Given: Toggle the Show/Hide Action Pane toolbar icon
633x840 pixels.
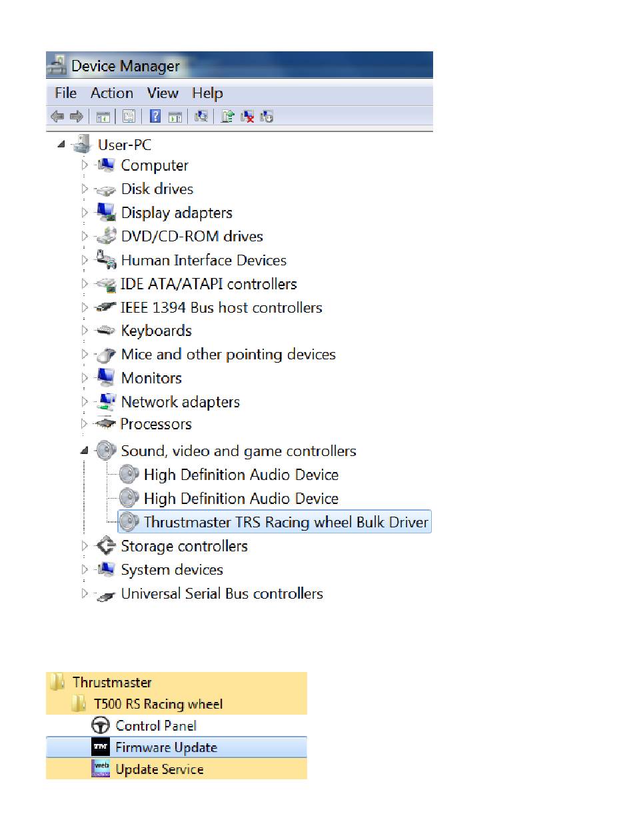Looking at the screenshot, I should point(175,117).
